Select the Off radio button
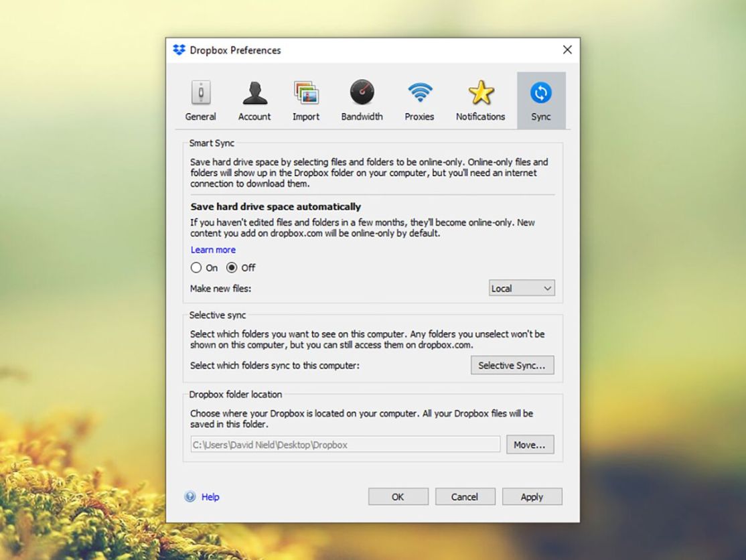This screenshot has height=560, width=746. coord(231,268)
